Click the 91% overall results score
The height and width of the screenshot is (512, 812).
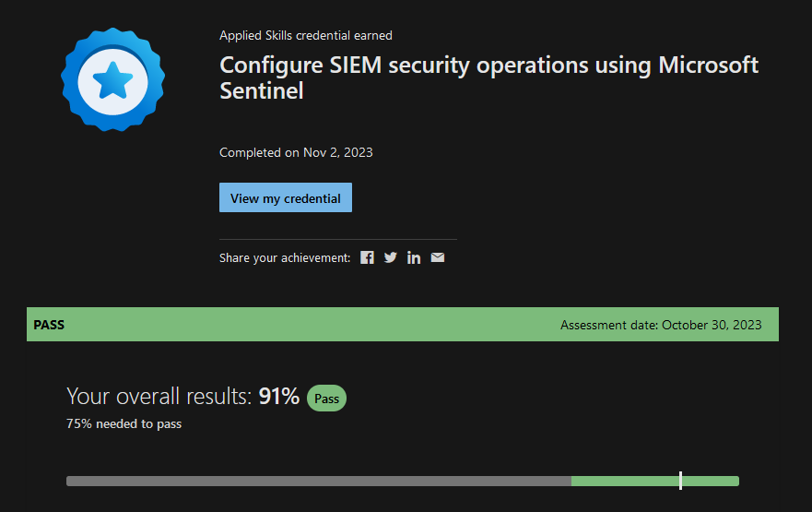(x=278, y=397)
